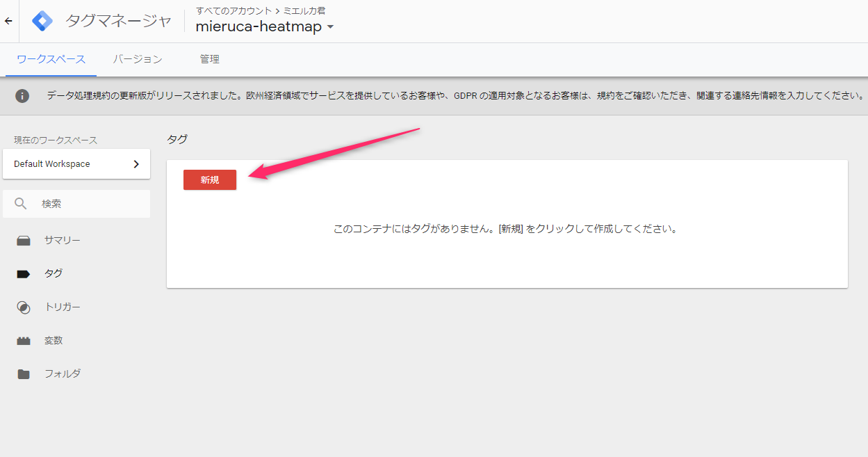
Task: Click the タグ tag icon in sidebar
Action: coord(24,274)
